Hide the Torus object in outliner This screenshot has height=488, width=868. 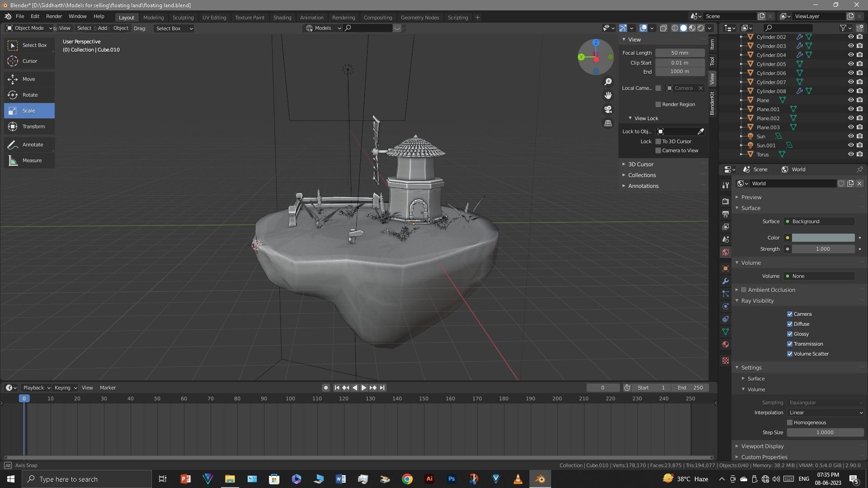(x=850, y=154)
